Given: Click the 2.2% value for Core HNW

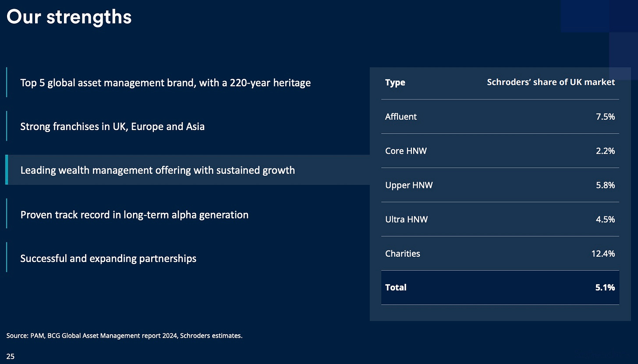Looking at the screenshot, I should (605, 151).
